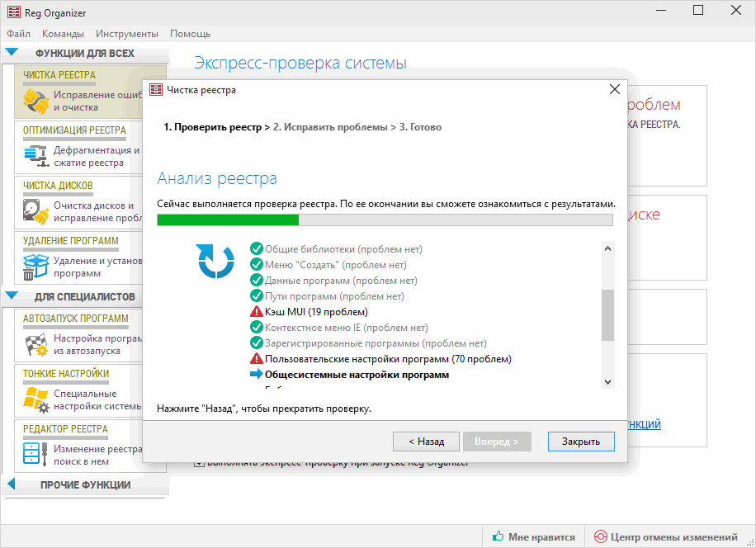Click green check beside Данные программ
The height and width of the screenshot is (548, 756).
click(257, 280)
